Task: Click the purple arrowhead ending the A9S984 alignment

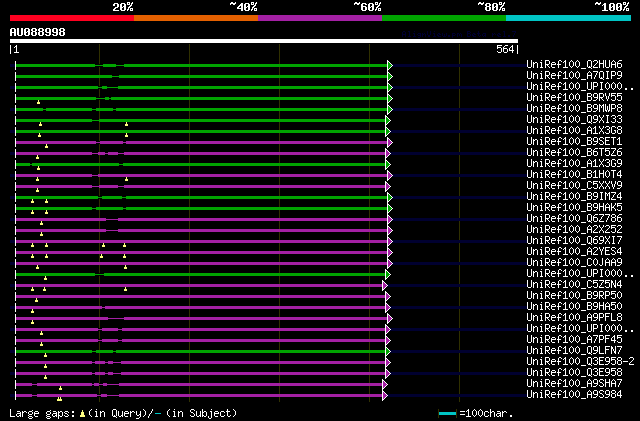Action: pos(385,396)
